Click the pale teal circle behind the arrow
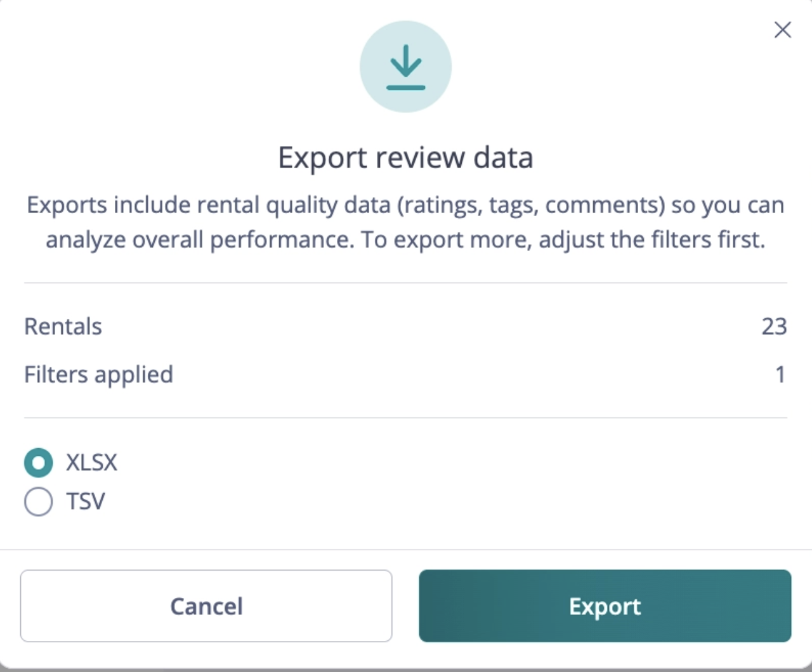 pyautogui.click(x=405, y=67)
